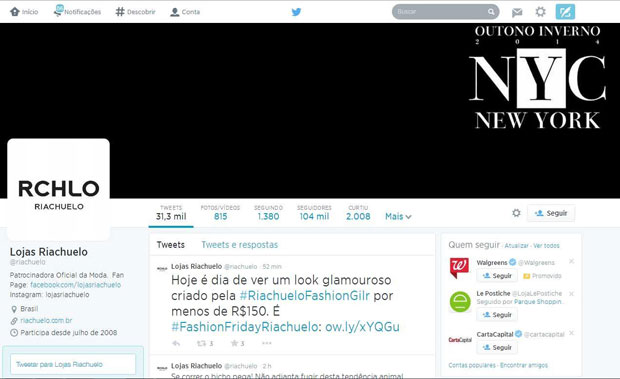
Task: Open direct messages envelope icon
Action: [x=517, y=13]
